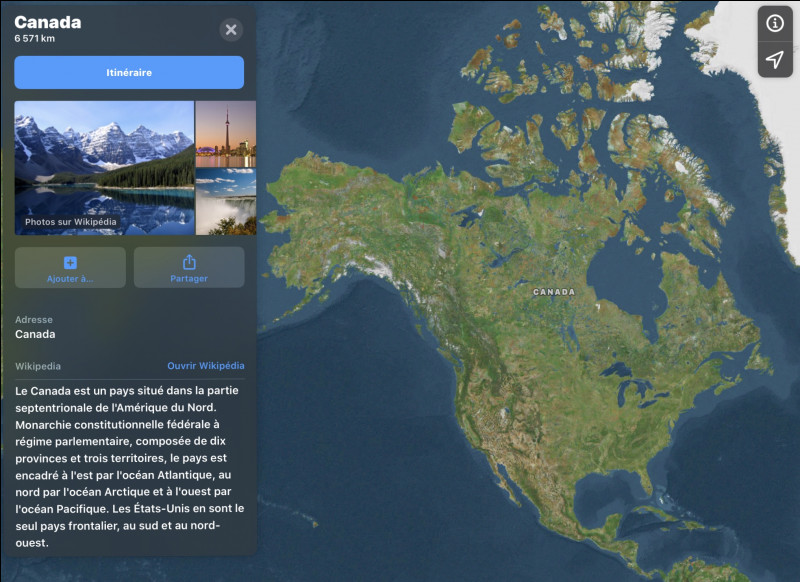The image size is (800, 582).
Task: Select the '6 571 km' distance text
Action: click(x=35, y=38)
